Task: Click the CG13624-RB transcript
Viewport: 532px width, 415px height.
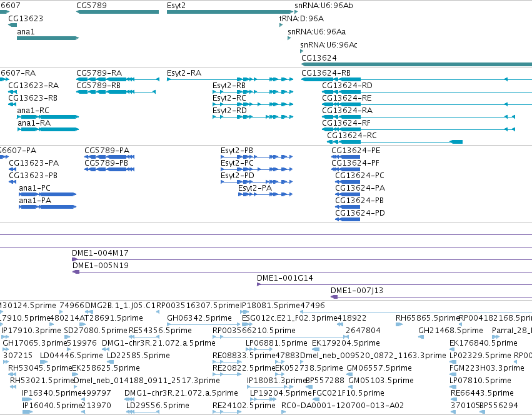Action: point(416,79)
